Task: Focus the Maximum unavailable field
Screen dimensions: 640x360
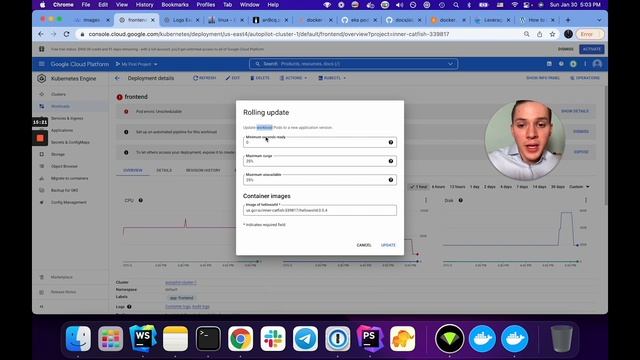Action: (x=320, y=180)
